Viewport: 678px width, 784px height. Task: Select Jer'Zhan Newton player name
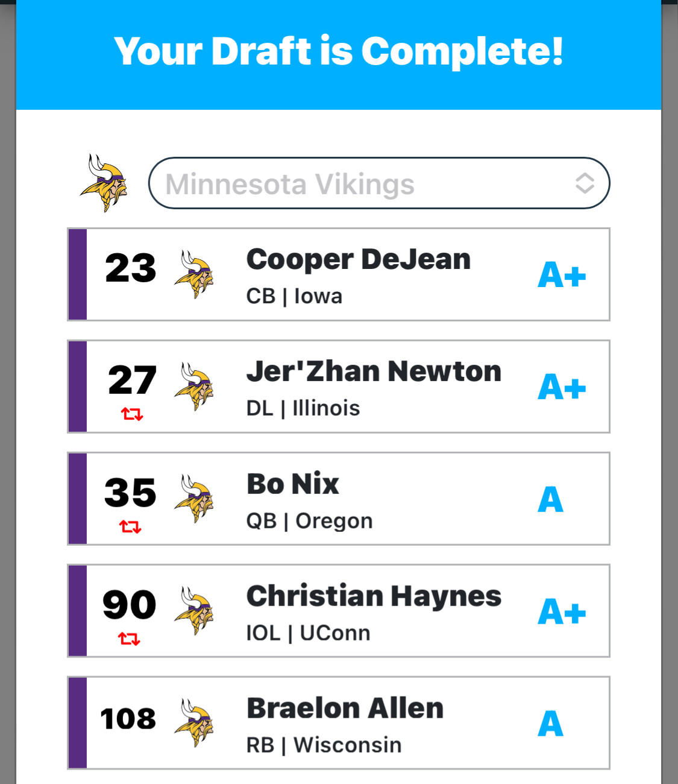[x=374, y=371]
